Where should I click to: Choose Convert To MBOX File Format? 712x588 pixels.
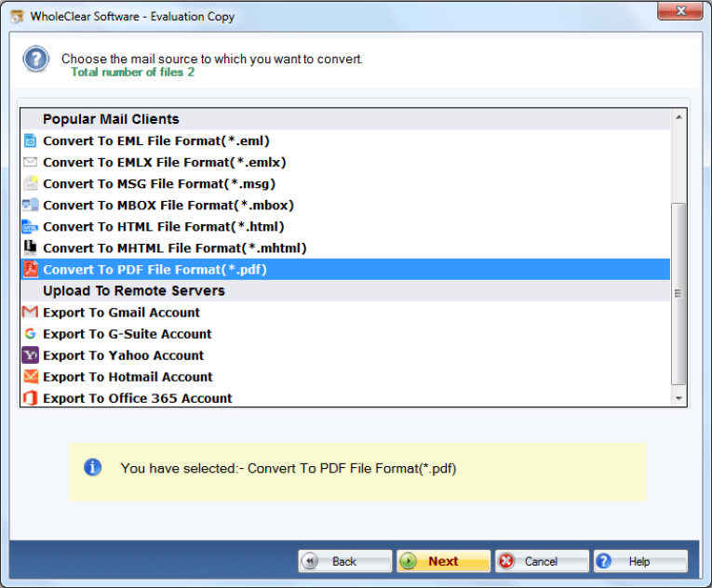(x=345, y=205)
